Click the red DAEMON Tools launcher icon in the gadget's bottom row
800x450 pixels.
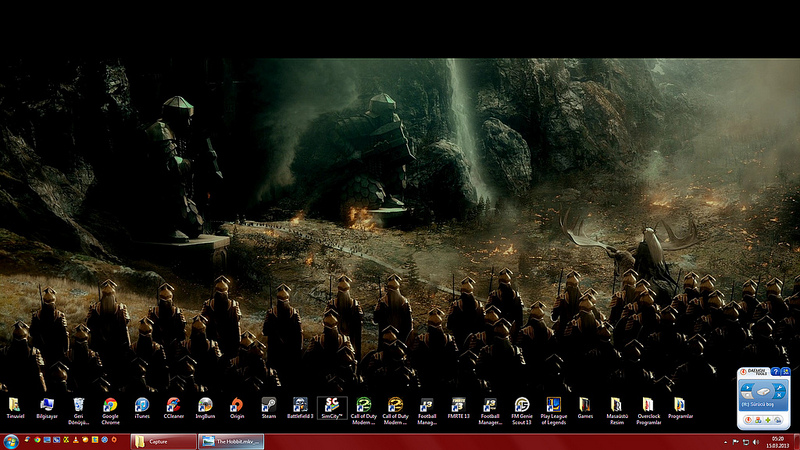pyautogui.click(x=748, y=420)
